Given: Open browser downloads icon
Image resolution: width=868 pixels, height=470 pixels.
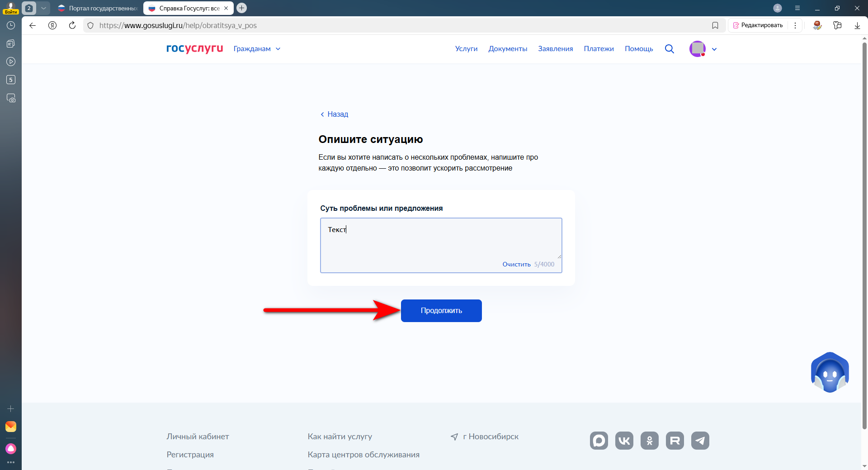Looking at the screenshot, I should (857, 25).
